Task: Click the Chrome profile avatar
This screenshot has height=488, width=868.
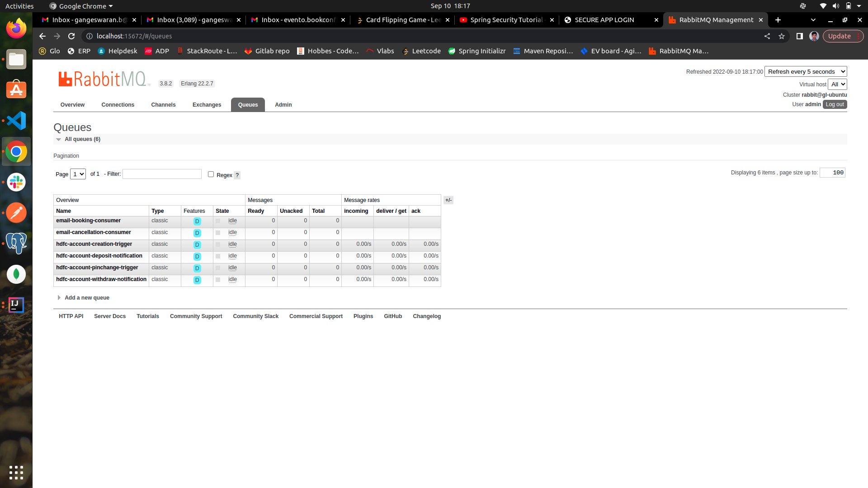Action: [x=814, y=36]
